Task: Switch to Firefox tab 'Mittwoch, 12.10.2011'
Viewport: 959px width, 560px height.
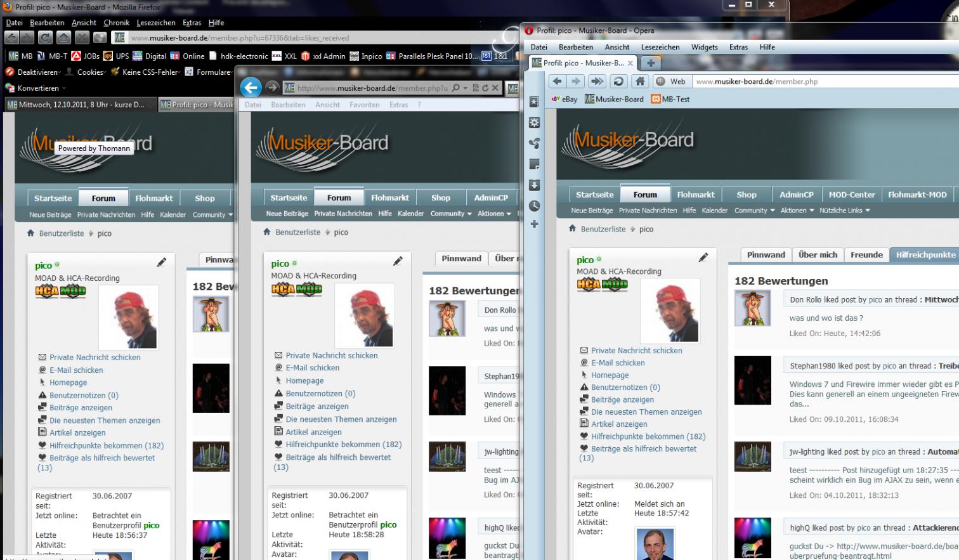Action: 80,105
